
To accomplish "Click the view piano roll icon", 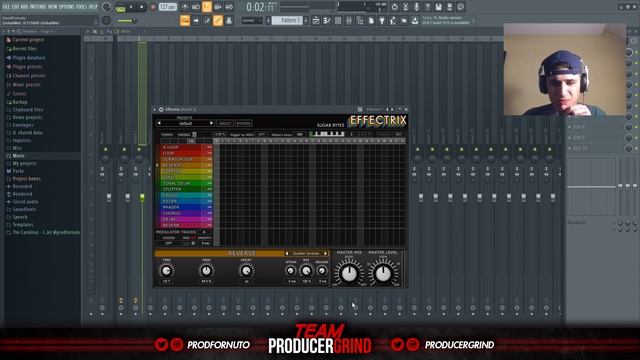I will coord(327,20).
